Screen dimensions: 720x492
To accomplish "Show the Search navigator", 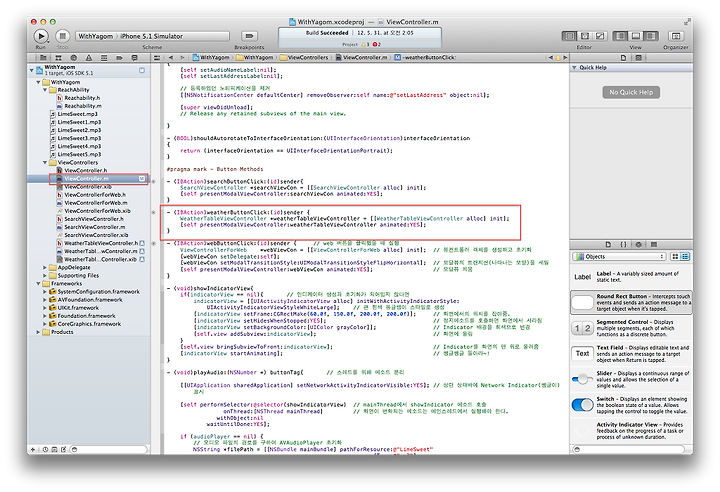I will tap(73, 58).
